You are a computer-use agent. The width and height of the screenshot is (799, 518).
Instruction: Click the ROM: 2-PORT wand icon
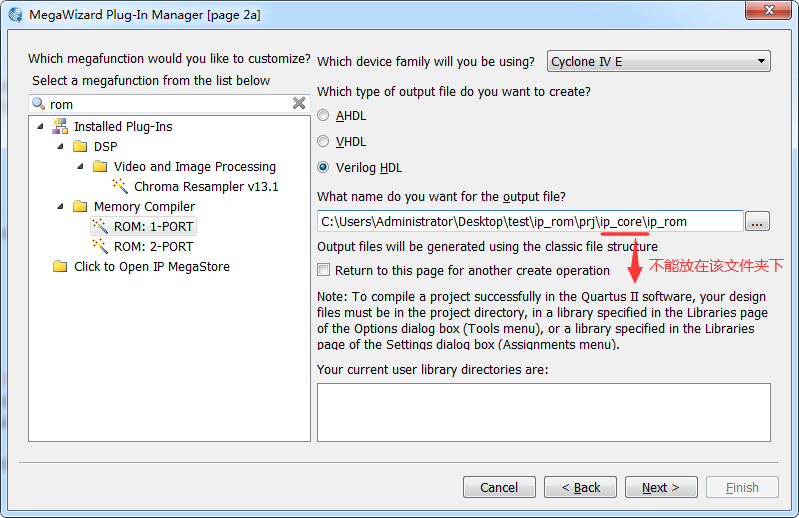(x=100, y=247)
